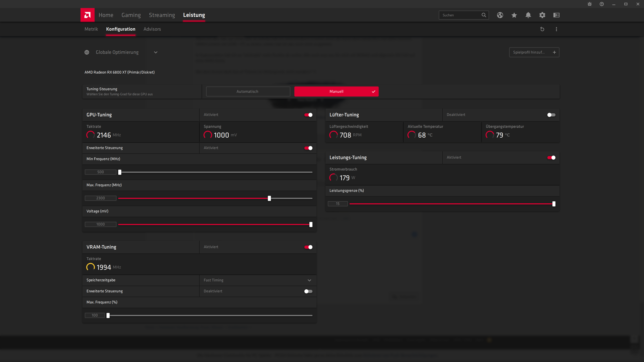The width and height of the screenshot is (644, 362).
Task: Enable VRAM Erweiterte Steuerung toggle
Action: point(308,291)
